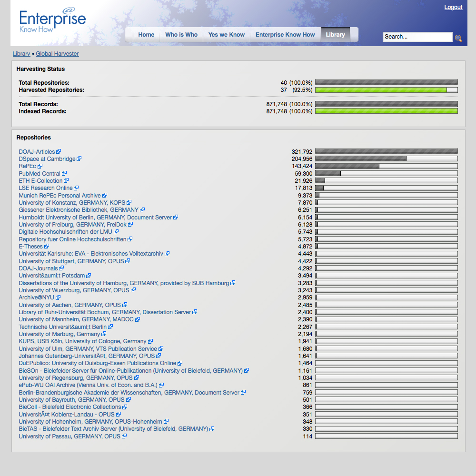Open the Dissertations of the University of Hamburg link
Image resolution: width=476 pixels, height=476 pixels.
124,283
